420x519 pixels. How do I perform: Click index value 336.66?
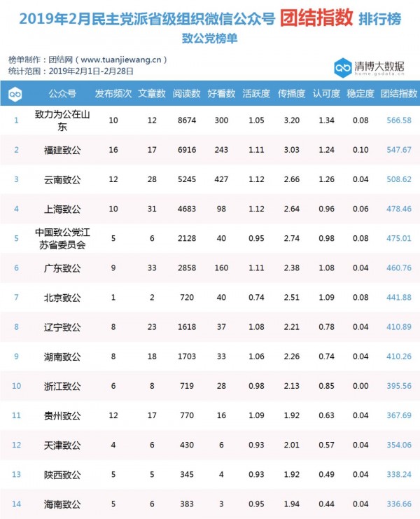point(399,504)
